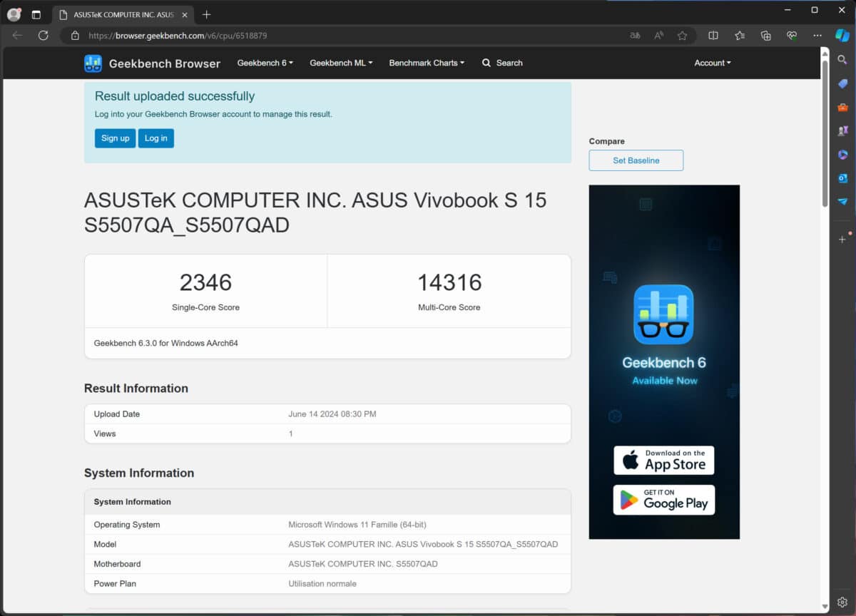
Task: Select the ASUSTeK COMPUTER INC. browser tab
Action: [x=123, y=15]
